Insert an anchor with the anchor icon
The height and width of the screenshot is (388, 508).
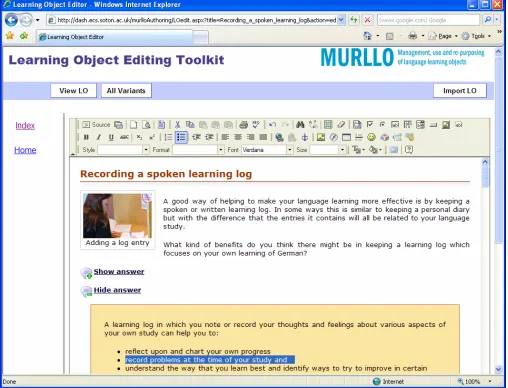[305, 137]
